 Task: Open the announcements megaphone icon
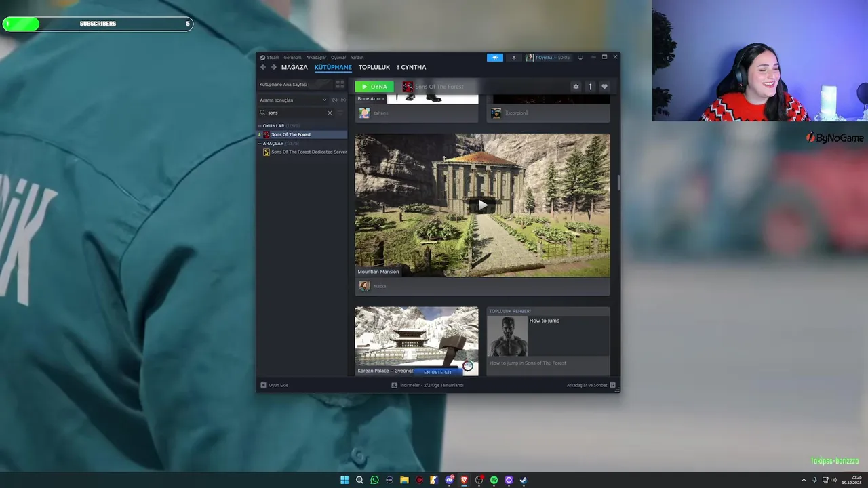click(x=495, y=58)
